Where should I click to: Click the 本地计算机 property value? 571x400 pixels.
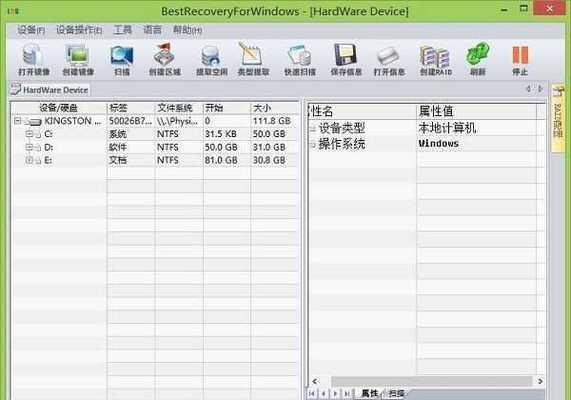click(447, 128)
